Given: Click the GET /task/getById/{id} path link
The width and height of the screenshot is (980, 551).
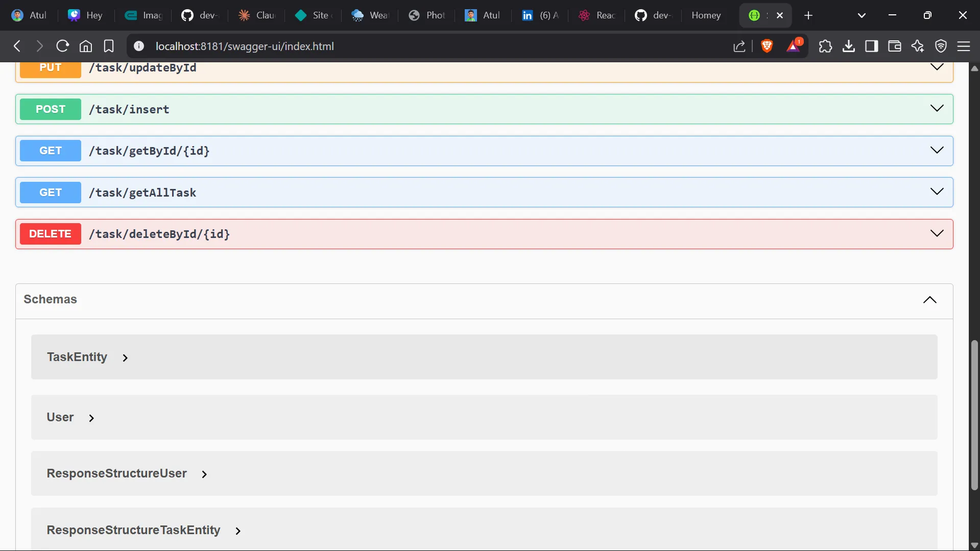Looking at the screenshot, I should point(149,151).
